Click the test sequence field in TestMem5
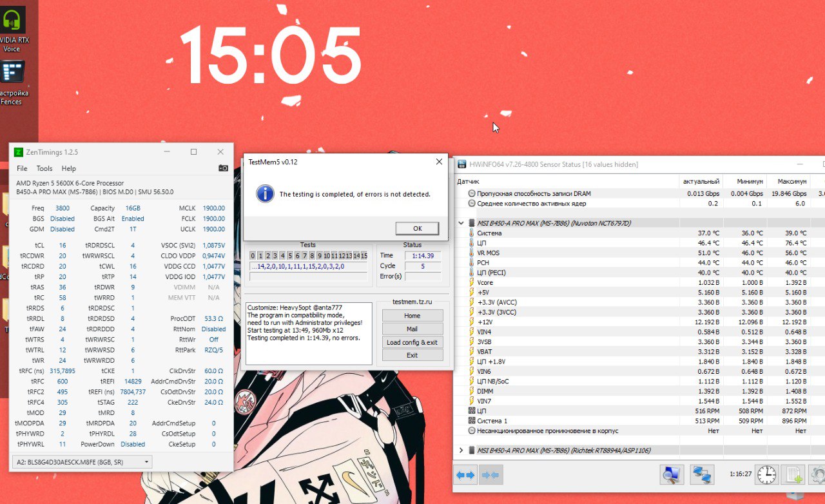The width and height of the screenshot is (825, 504). (309, 266)
